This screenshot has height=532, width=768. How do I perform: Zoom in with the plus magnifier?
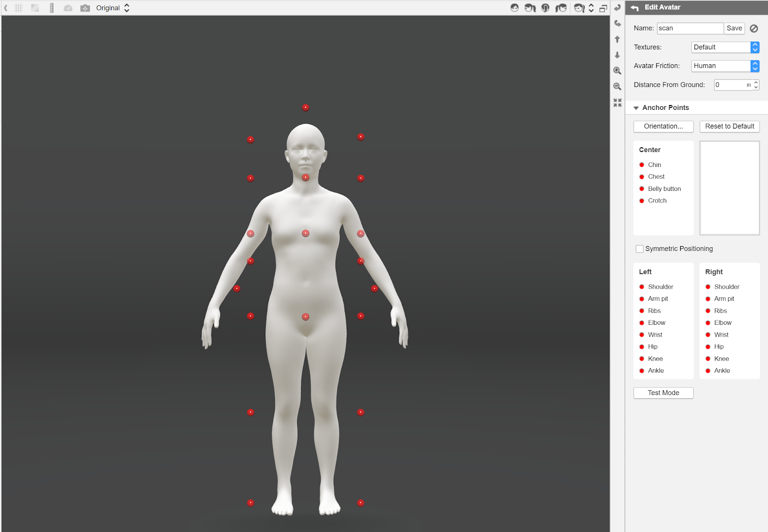(x=617, y=71)
